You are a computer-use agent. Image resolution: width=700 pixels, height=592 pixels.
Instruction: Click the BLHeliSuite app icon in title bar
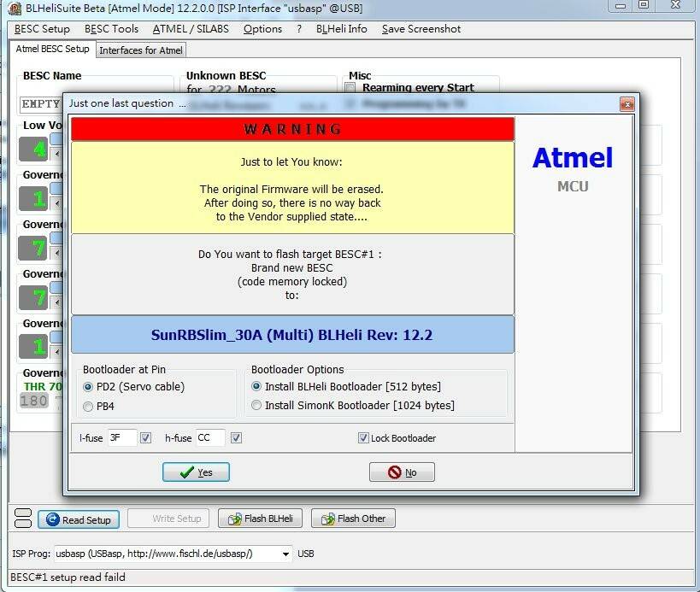click(x=15, y=9)
